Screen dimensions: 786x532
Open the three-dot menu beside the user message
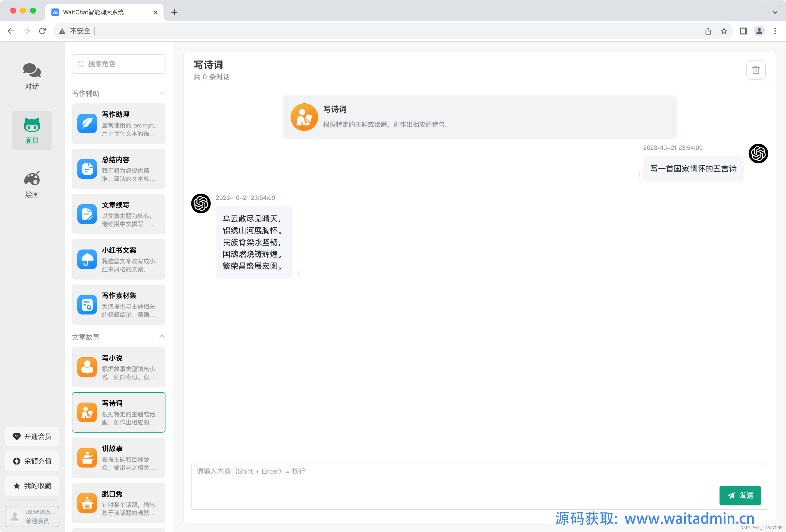(639, 175)
